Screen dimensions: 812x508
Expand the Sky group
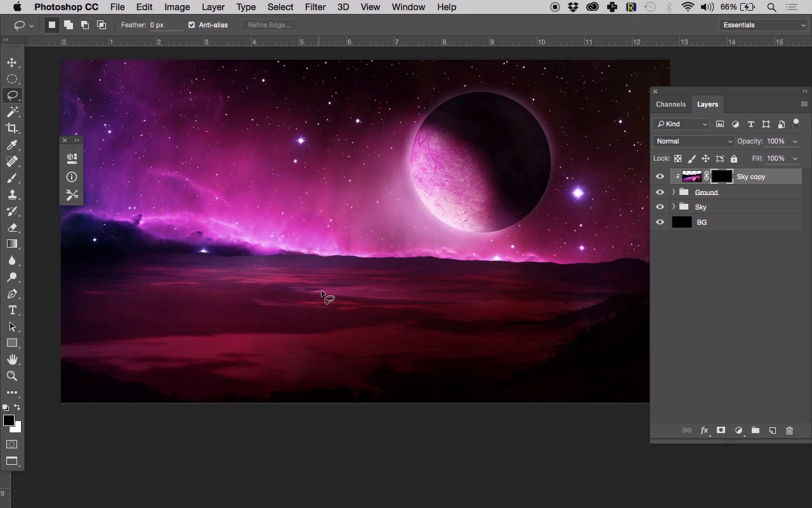click(673, 207)
